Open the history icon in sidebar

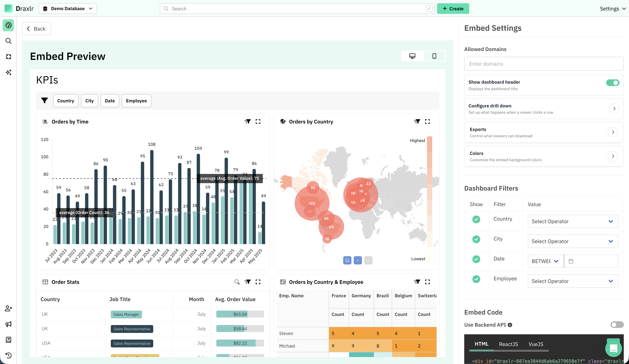[x=9, y=355]
